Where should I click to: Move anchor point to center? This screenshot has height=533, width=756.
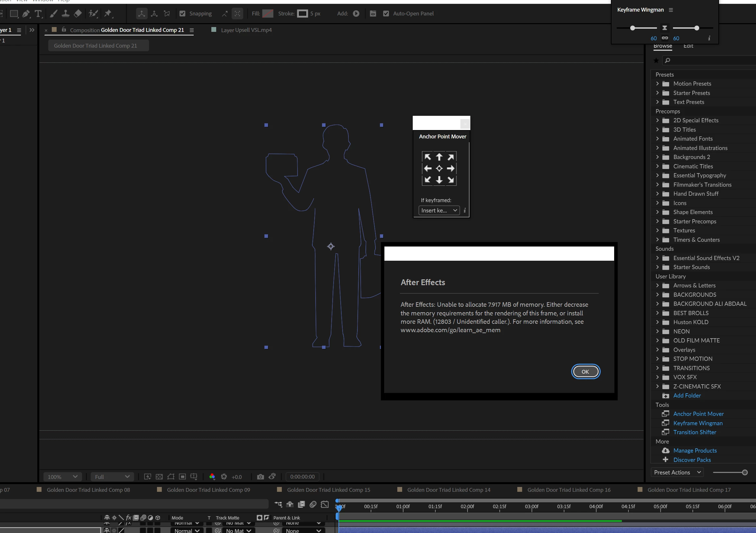439,168
